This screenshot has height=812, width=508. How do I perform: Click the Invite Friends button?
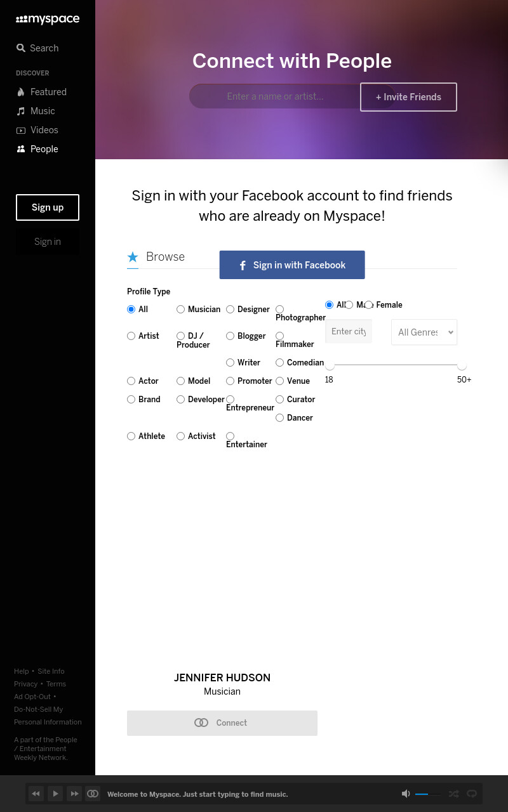point(408,97)
